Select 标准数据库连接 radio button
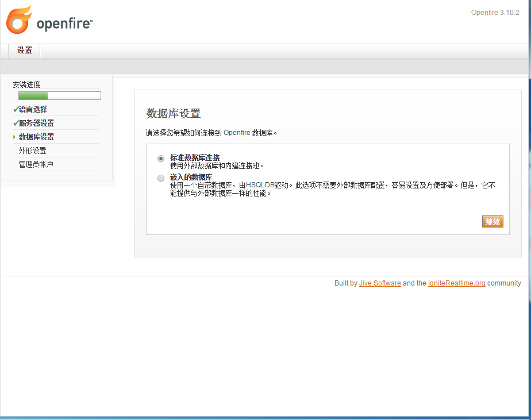Image resolution: width=531 pixels, height=420 pixels. click(161, 159)
